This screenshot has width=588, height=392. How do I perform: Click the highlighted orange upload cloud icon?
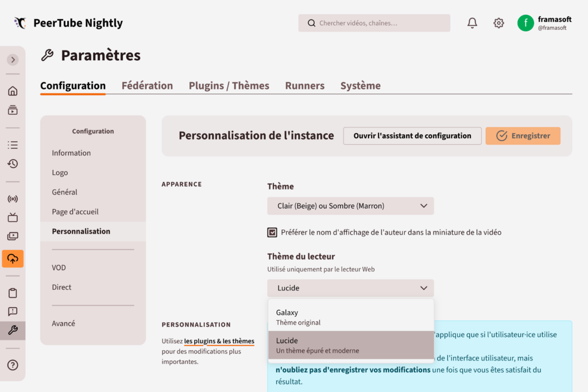(x=12, y=259)
